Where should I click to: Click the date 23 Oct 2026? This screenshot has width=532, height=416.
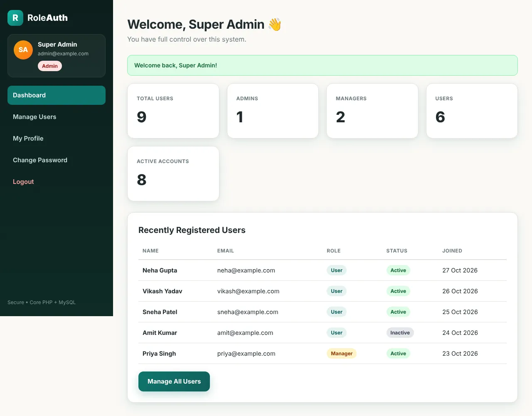click(x=460, y=354)
